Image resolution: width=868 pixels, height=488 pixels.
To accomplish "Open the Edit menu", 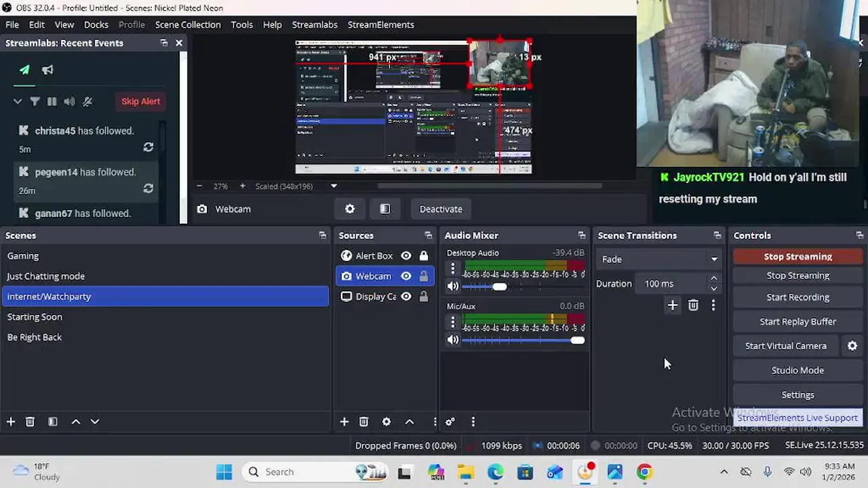I will click(x=37, y=24).
